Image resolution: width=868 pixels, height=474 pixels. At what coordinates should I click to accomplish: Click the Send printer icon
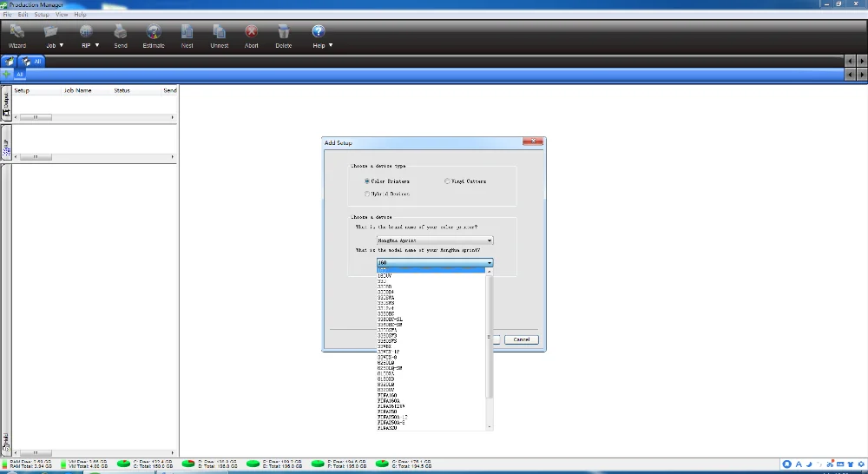121,36
